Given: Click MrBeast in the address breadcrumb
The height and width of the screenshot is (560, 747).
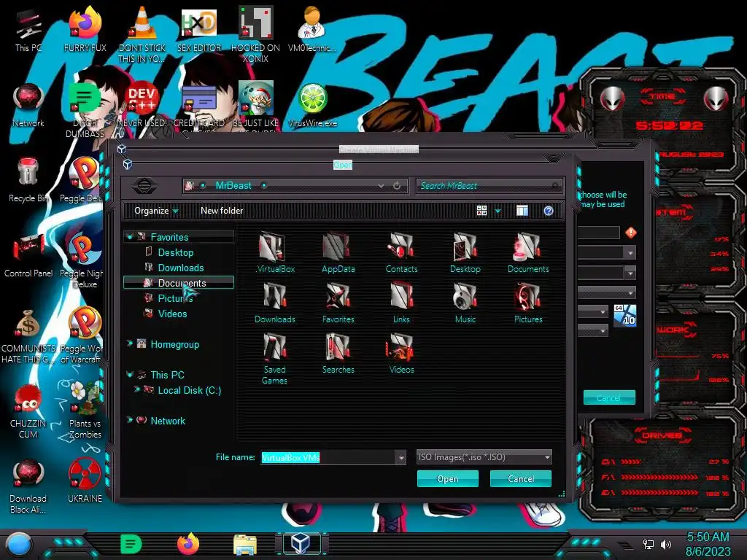Looking at the screenshot, I should [233, 186].
